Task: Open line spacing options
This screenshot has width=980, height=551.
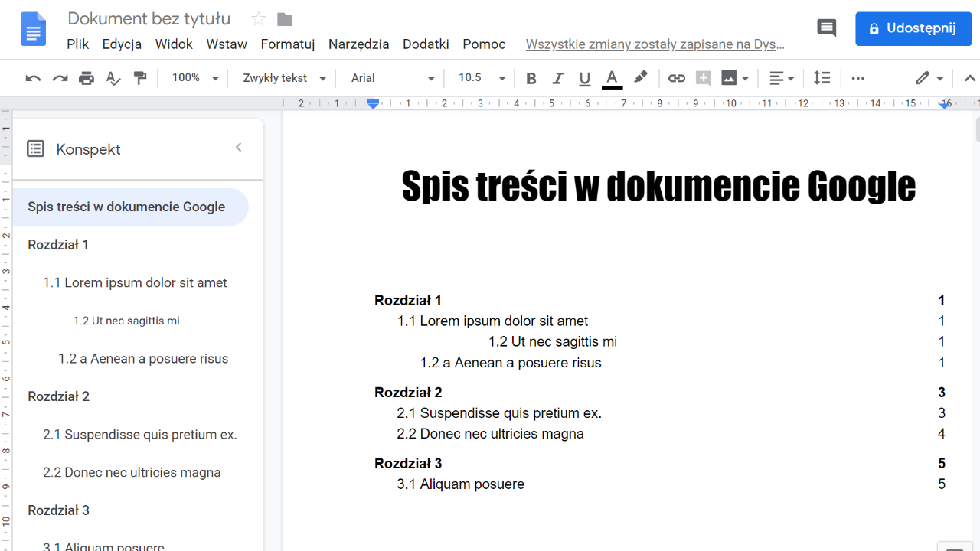Action: [x=822, y=78]
